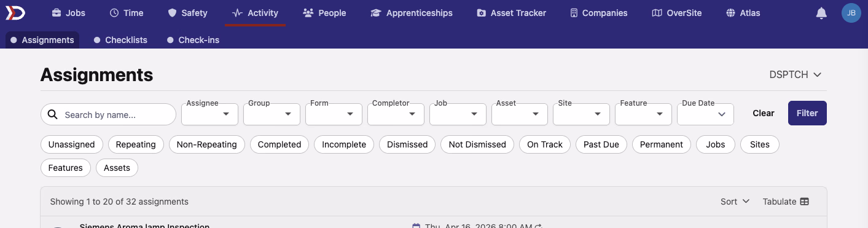
Task: Open the Assignee dropdown
Action: point(209,114)
